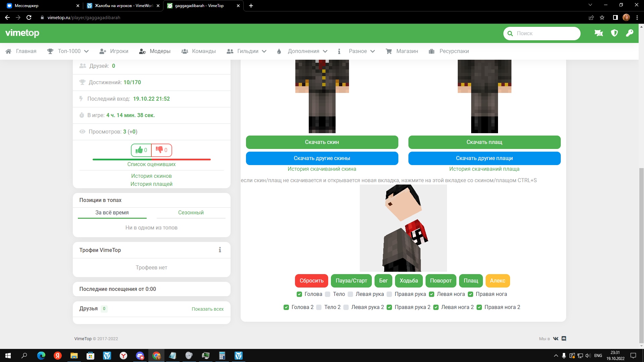Click the Поиск search field
The image size is (644, 362).
click(x=545, y=34)
